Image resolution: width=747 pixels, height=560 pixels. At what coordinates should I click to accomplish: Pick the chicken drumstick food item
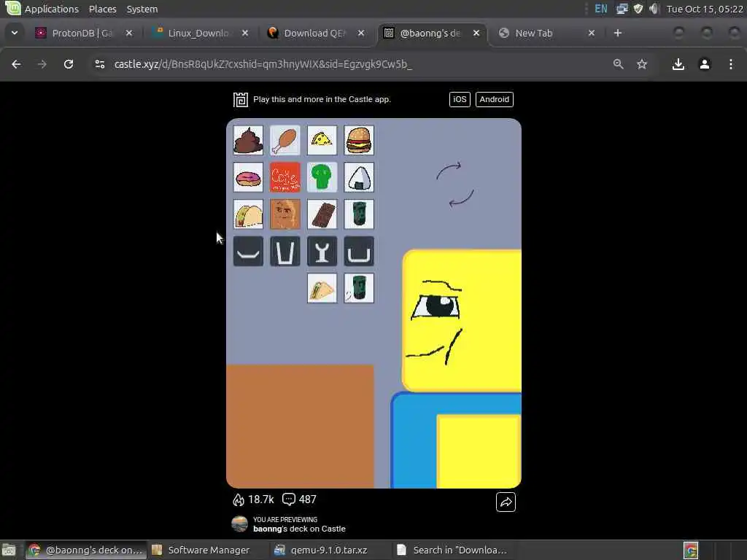pyautogui.click(x=285, y=141)
